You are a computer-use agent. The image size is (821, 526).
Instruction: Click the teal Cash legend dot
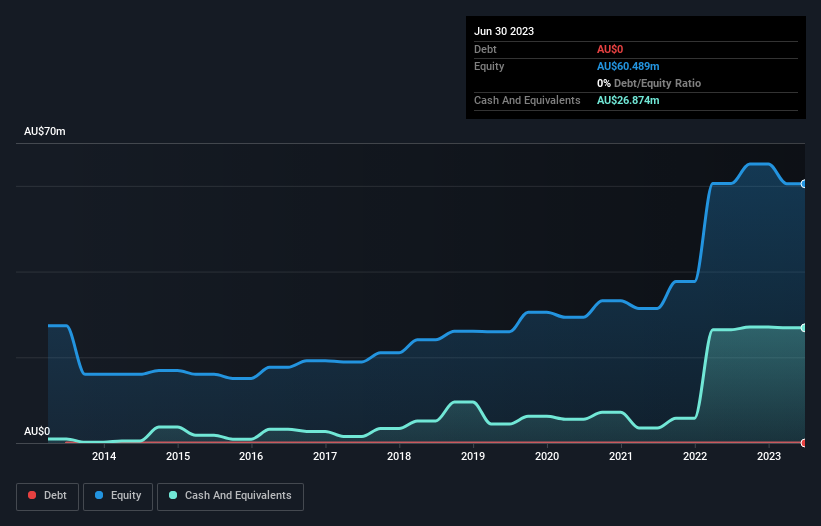coord(173,495)
